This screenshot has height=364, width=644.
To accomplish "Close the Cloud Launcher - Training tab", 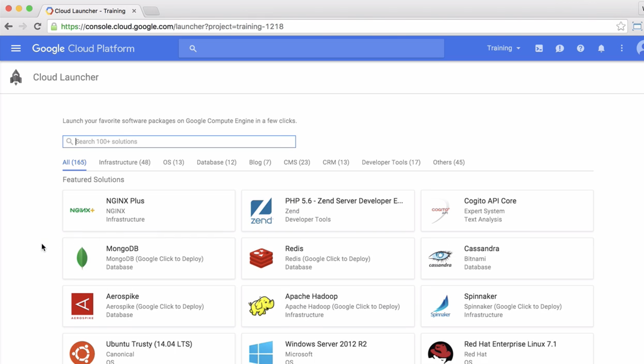I will coord(134,11).
